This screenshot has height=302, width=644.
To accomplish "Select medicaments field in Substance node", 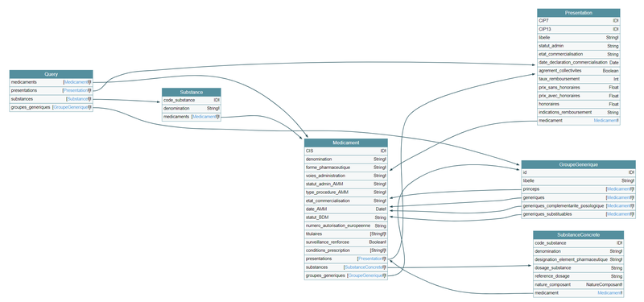I will pyautogui.click(x=192, y=117).
